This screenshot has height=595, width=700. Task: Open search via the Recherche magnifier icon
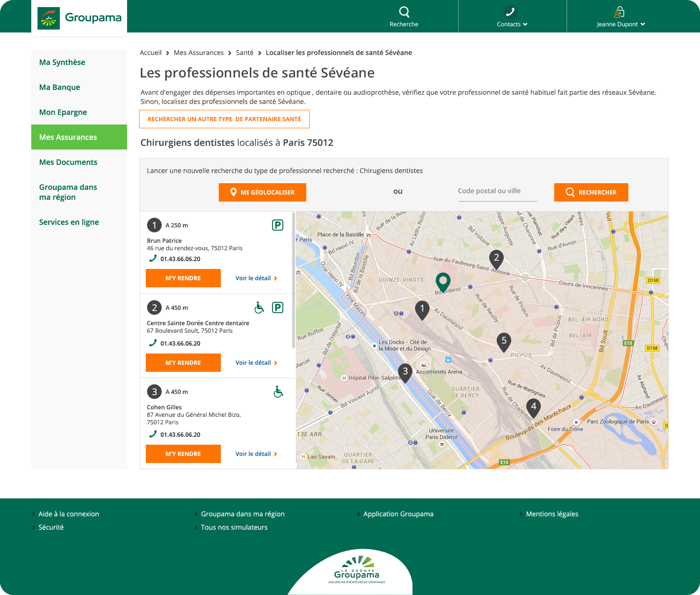pos(403,12)
